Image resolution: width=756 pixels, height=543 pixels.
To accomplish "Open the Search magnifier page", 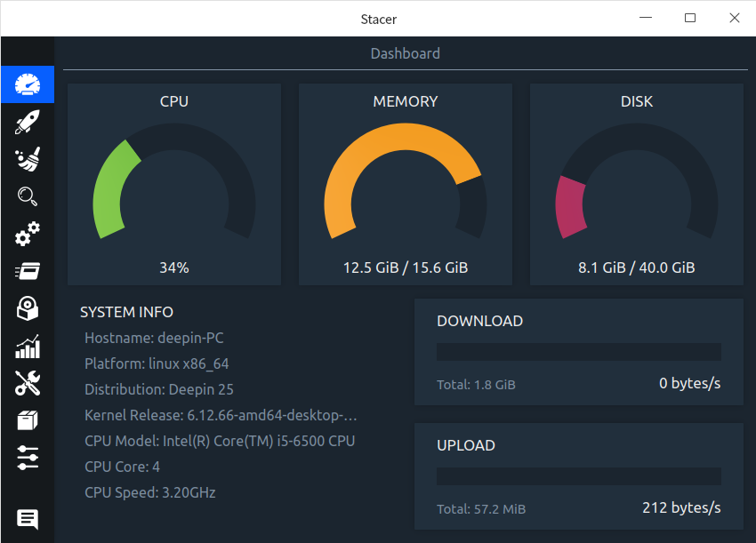I will click(x=28, y=196).
